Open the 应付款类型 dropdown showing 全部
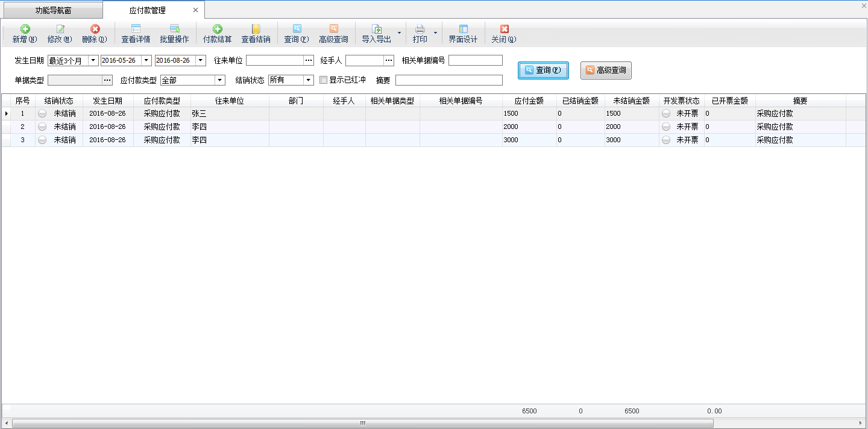Viewport: 868px width, 429px height. coord(219,80)
